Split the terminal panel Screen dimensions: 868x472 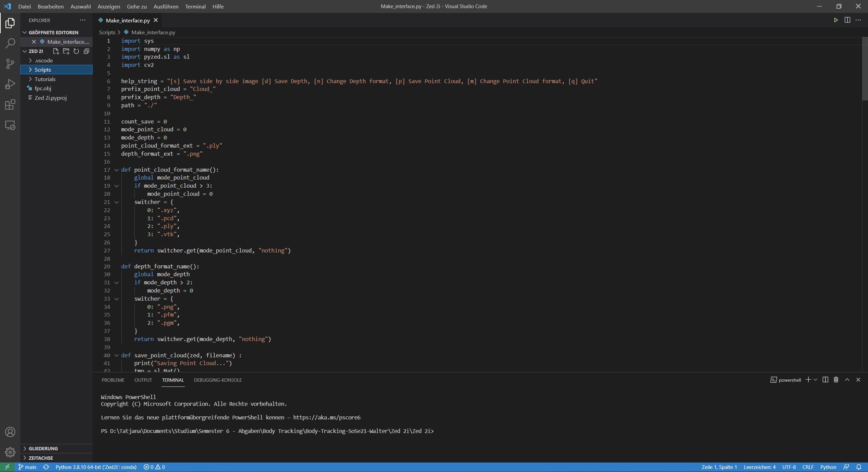(x=825, y=380)
